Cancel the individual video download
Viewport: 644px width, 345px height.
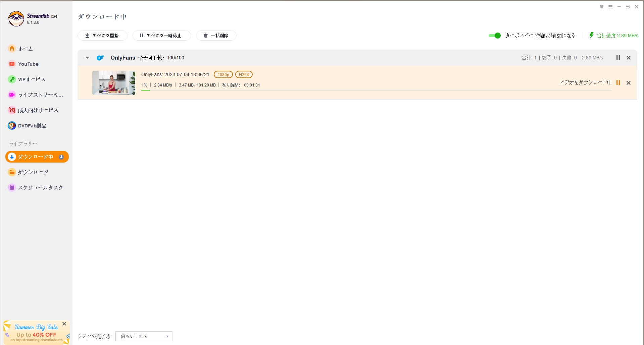(629, 83)
